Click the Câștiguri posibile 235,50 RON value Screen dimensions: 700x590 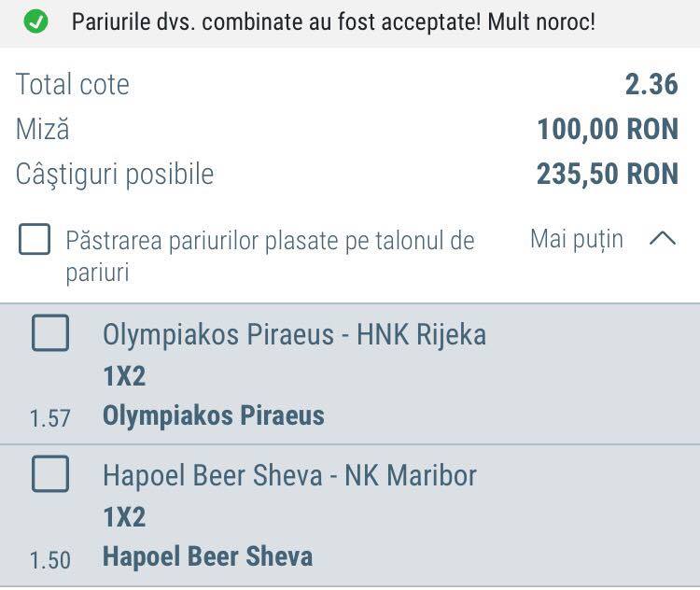point(608,174)
